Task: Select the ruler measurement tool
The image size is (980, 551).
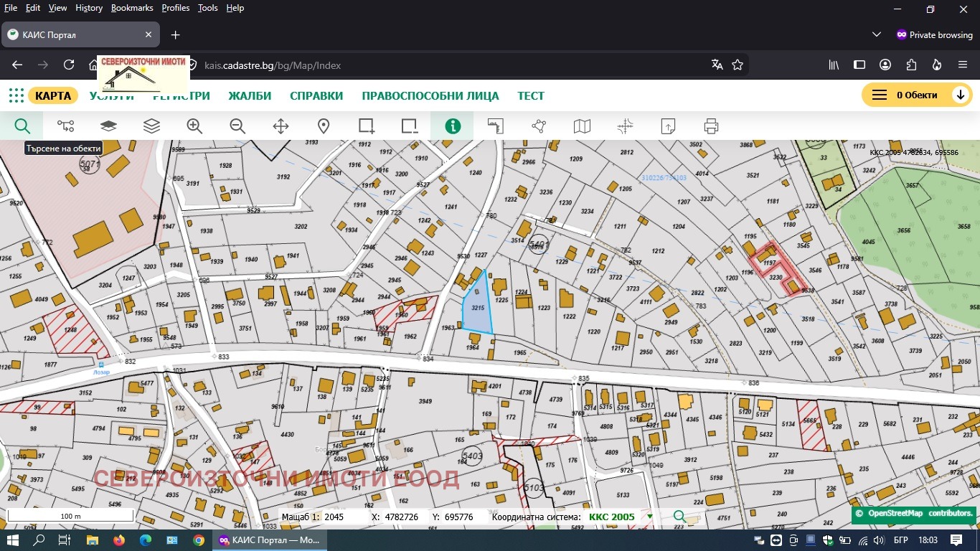Action: click(496, 126)
